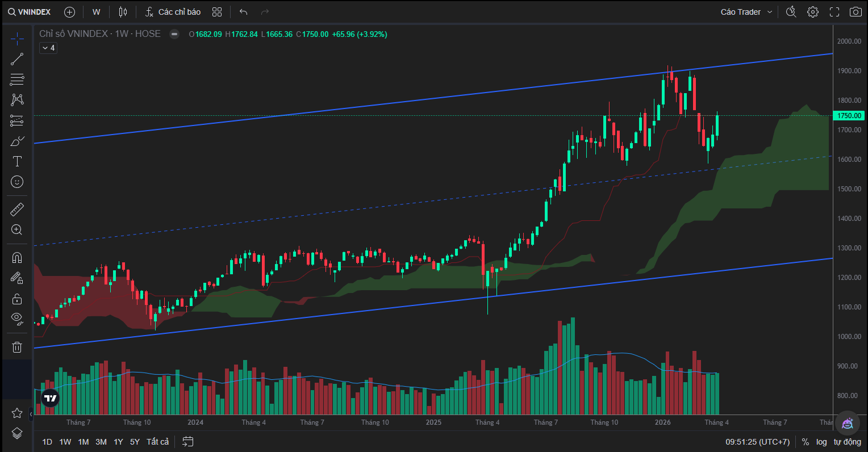Open the floating assistant button in corner
The height and width of the screenshot is (452, 868).
848,423
